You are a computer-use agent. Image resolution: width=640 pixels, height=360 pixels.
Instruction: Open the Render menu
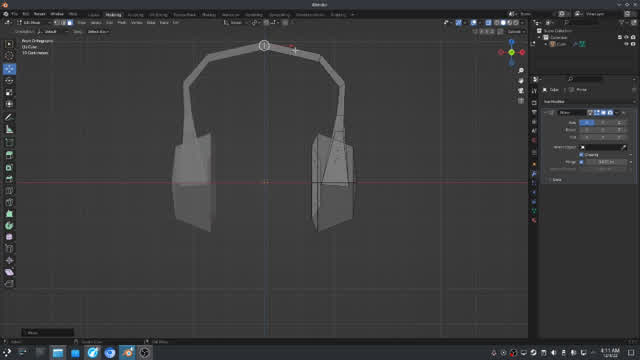[x=40, y=14]
